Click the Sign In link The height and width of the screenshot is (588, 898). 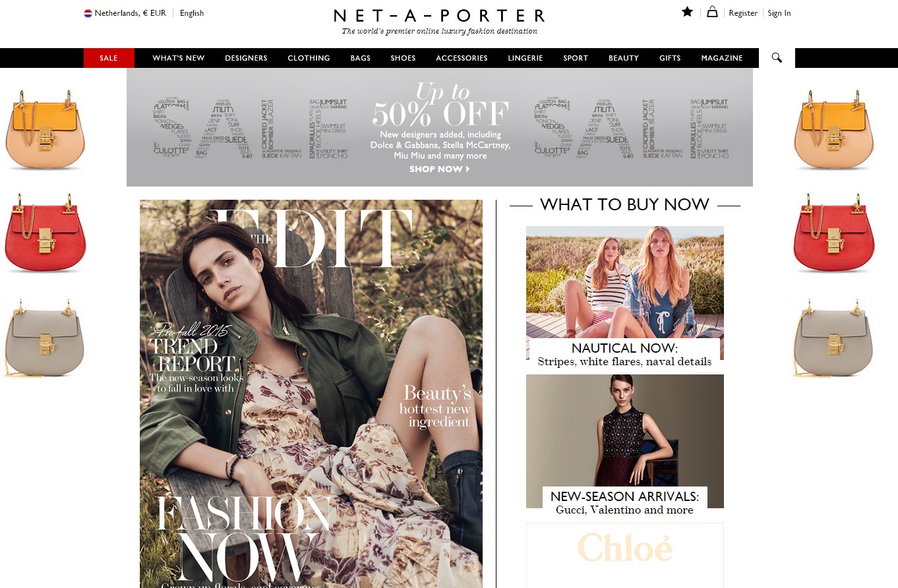pyautogui.click(x=779, y=13)
